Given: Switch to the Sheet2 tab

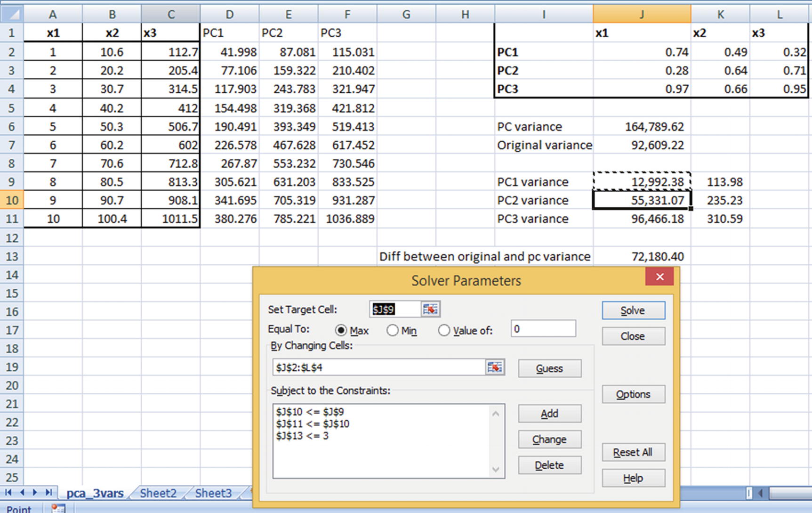Looking at the screenshot, I should [x=158, y=493].
